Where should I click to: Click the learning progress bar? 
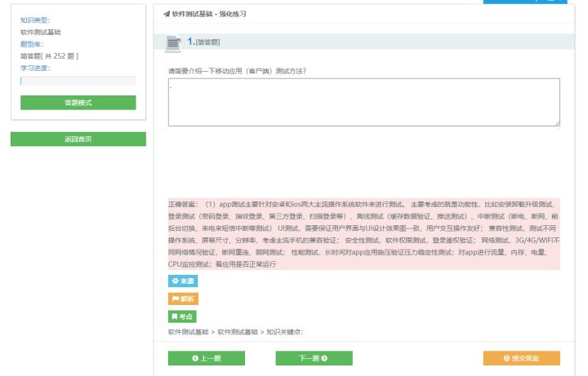pos(78,81)
